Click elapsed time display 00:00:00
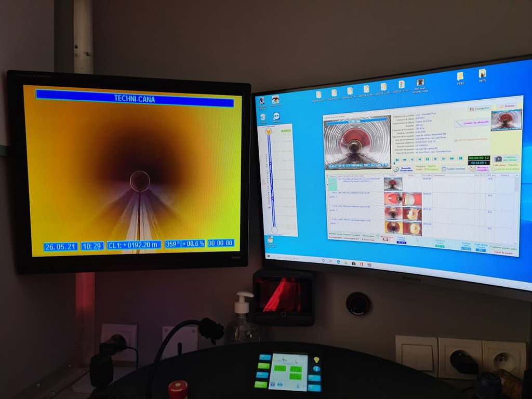Image resolution: width=532 pixels, height=399 pixels. 478,158
